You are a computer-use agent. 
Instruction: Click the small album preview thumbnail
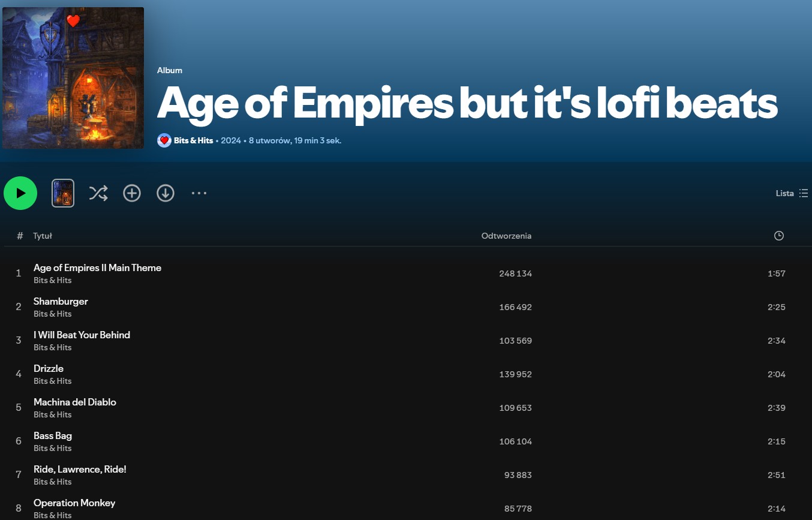[63, 193]
